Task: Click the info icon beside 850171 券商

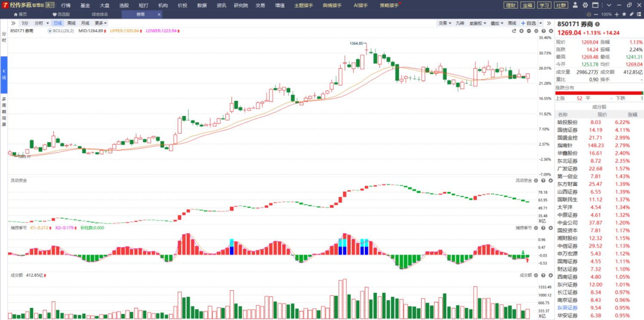Action: click(597, 25)
